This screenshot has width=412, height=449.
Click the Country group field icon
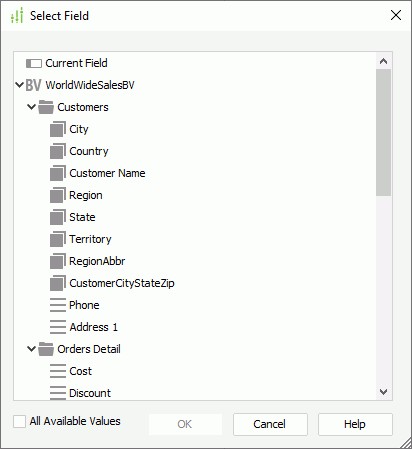pos(58,151)
